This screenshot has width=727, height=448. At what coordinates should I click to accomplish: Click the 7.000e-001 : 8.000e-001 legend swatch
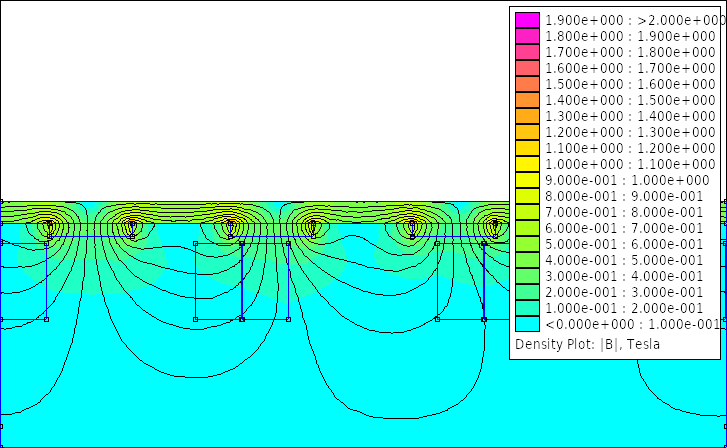click(x=527, y=212)
